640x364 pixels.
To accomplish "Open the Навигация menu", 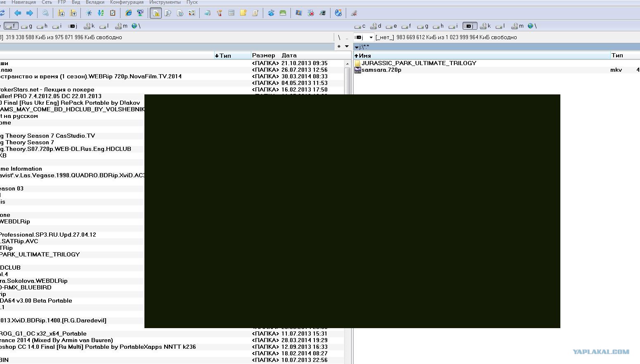I will tap(24, 2).
